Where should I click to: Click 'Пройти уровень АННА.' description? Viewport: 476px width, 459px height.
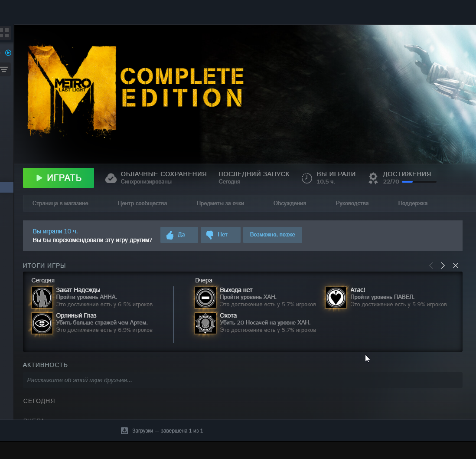click(x=86, y=297)
